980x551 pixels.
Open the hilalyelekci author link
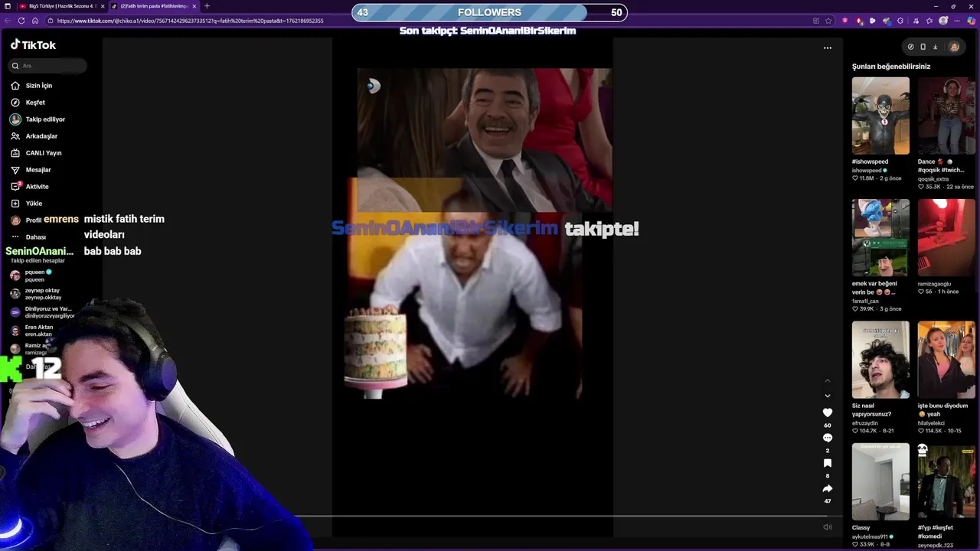click(931, 423)
